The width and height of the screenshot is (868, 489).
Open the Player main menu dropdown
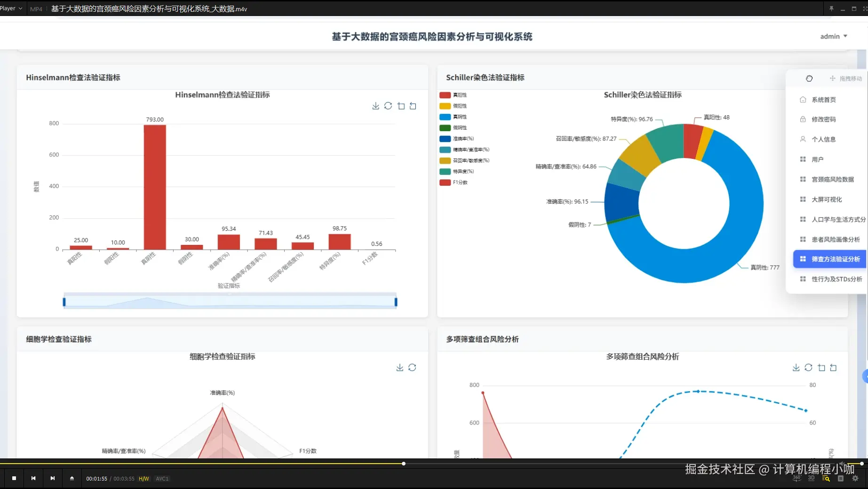point(11,8)
